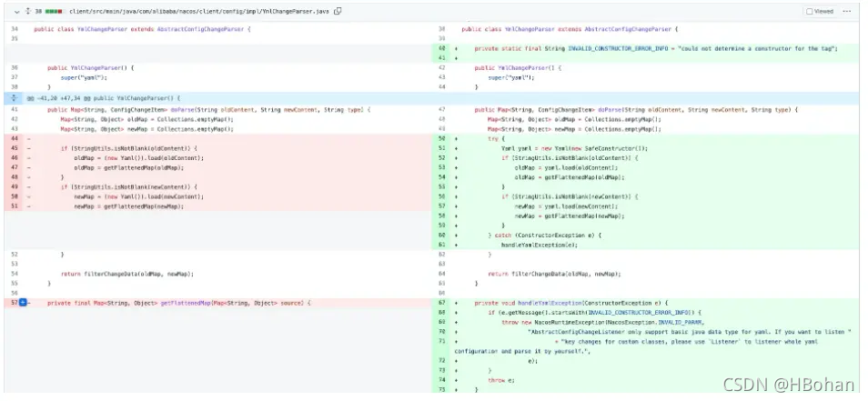Expand all lines of the file diff

click(27, 11)
